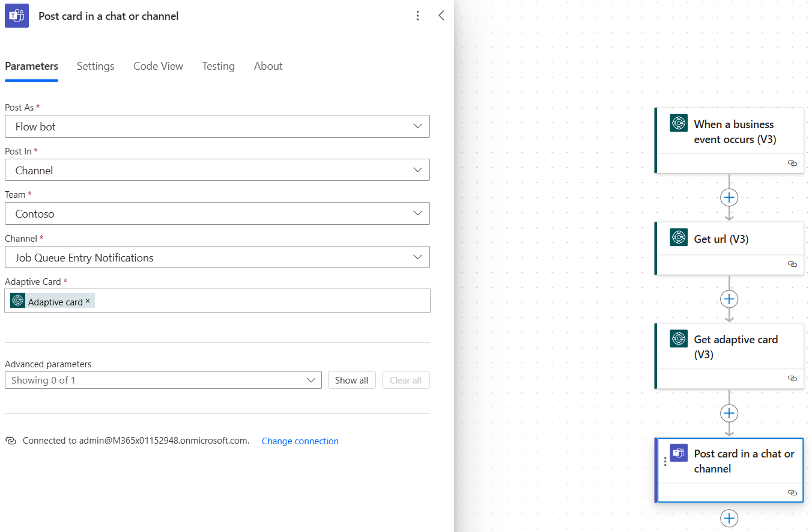Switch to the Code View tab

(159, 66)
